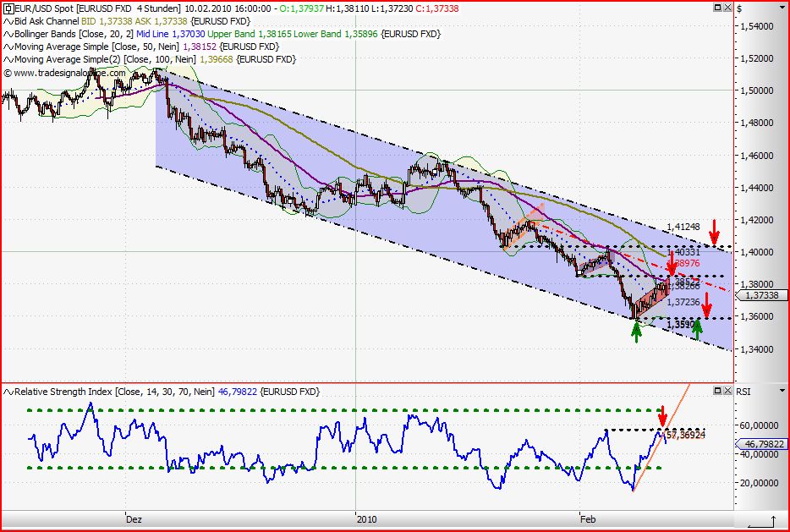Click the dollar sign on the price scale
Image resolution: width=790 pixels, height=532 pixels.
(x=739, y=8)
